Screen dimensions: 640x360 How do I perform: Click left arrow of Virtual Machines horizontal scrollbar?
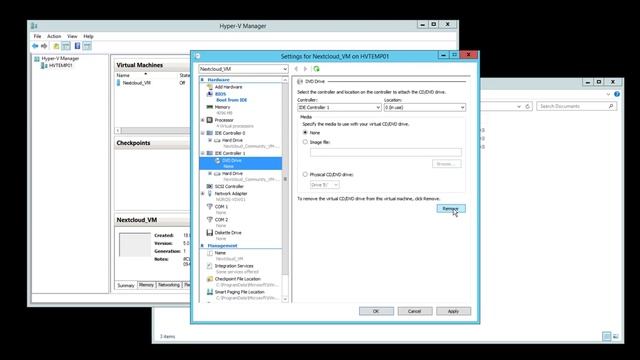pyautogui.click(x=118, y=131)
